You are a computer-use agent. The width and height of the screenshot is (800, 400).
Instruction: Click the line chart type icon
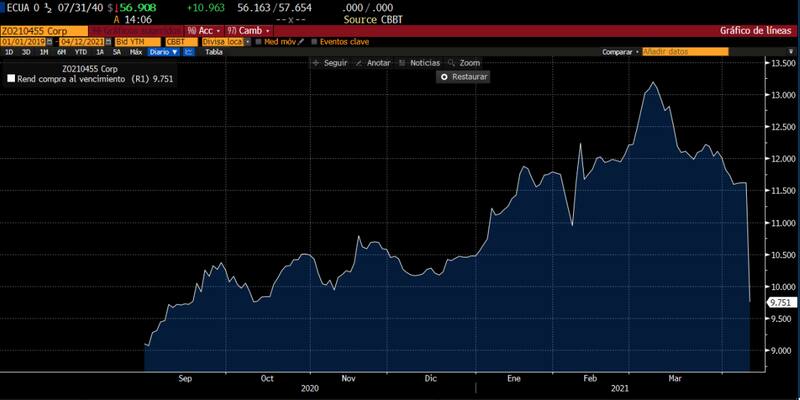(x=189, y=51)
